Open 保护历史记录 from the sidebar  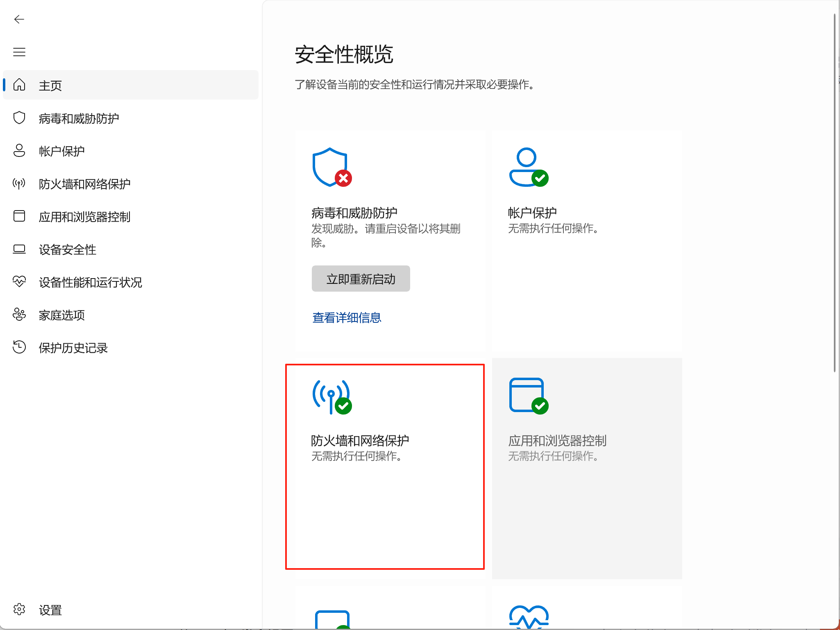(x=131, y=347)
